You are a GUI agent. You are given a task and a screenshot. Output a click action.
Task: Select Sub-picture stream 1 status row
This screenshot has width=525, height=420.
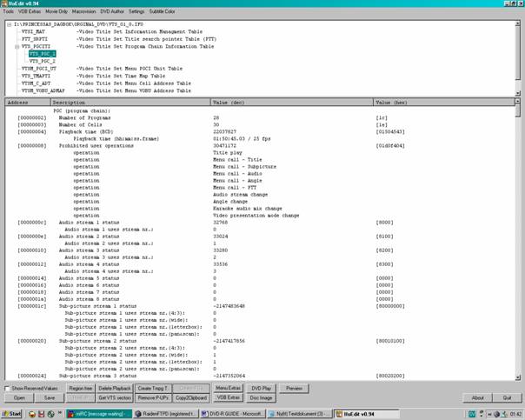(x=260, y=306)
